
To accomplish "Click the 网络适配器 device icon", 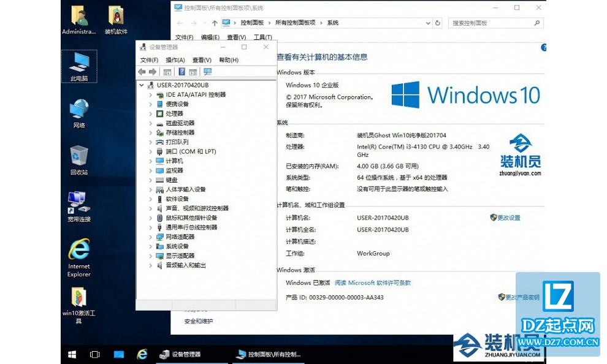I will [159, 237].
